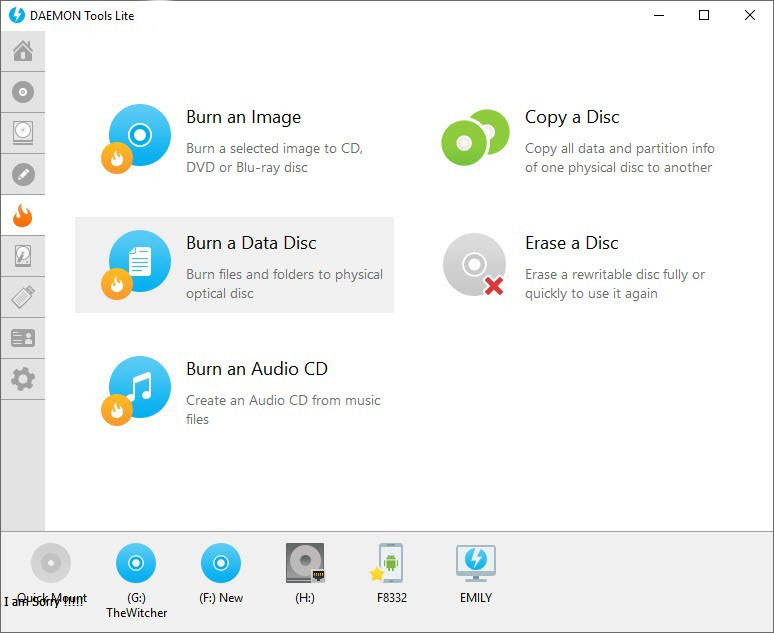Select the EMILY computer device
Viewport: 774px width, 633px height.
click(476, 563)
